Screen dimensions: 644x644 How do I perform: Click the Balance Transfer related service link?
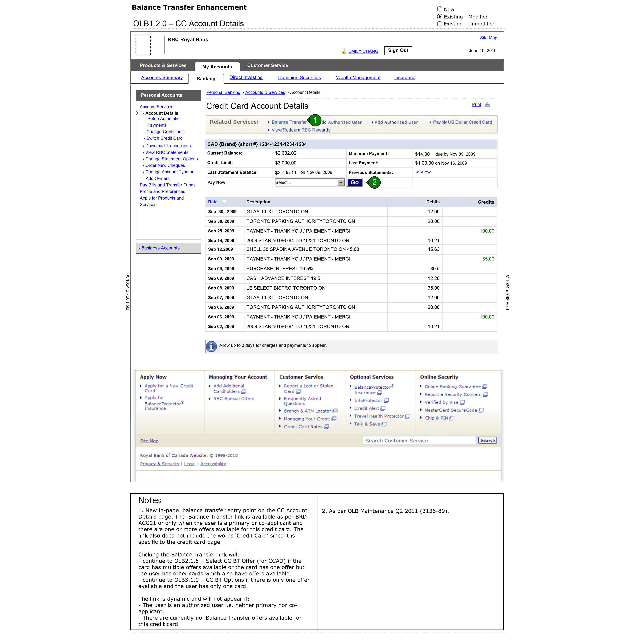coord(289,122)
